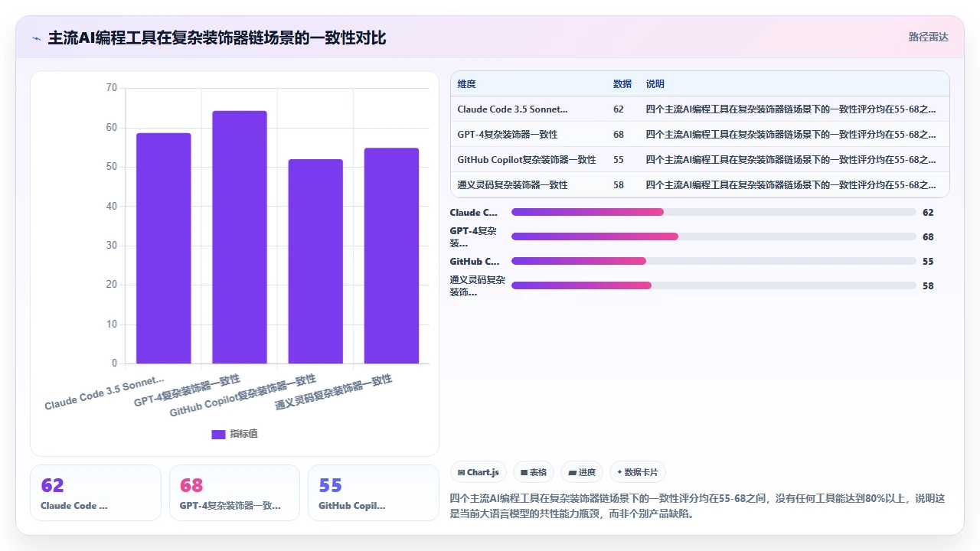Toggle the 指标值 legend swatch
This screenshot has width=980, height=551.
coord(218,434)
